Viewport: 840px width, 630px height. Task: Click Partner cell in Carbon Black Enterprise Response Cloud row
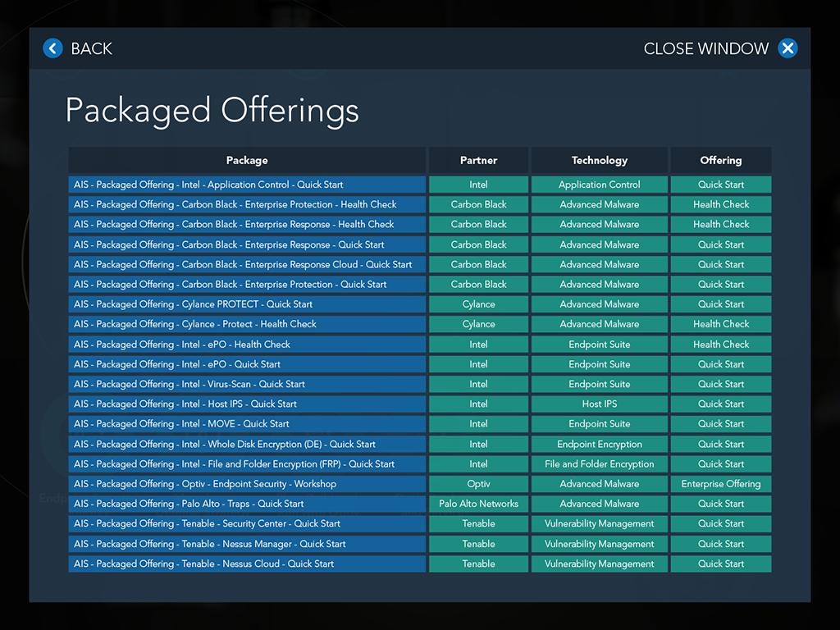[478, 264]
